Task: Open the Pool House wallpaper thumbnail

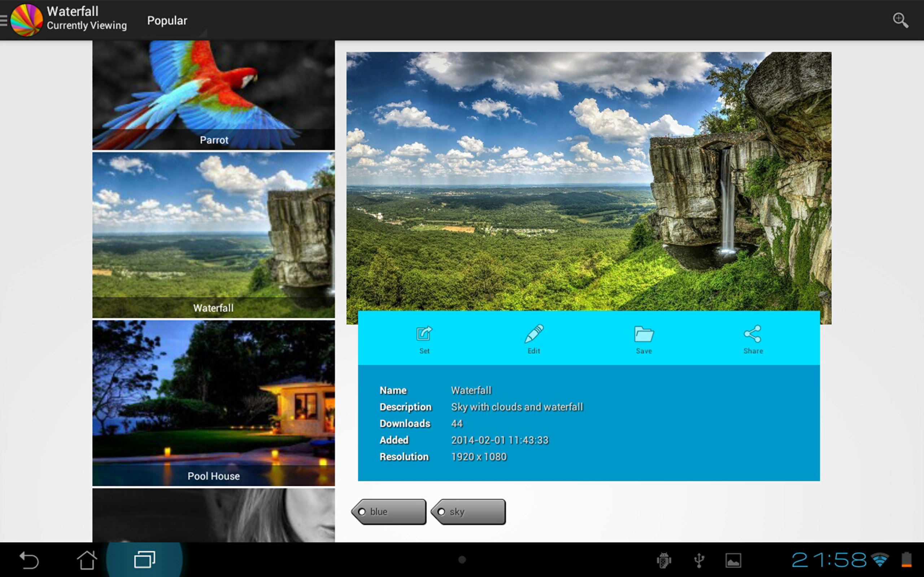Action: coord(213,402)
